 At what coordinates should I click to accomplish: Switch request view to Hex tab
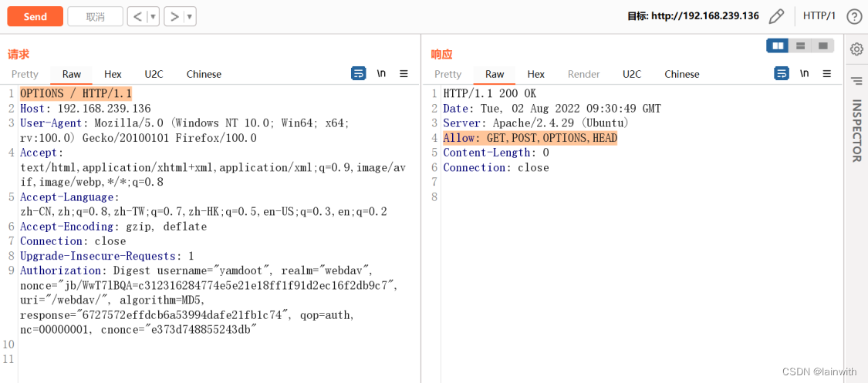pyautogui.click(x=113, y=74)
